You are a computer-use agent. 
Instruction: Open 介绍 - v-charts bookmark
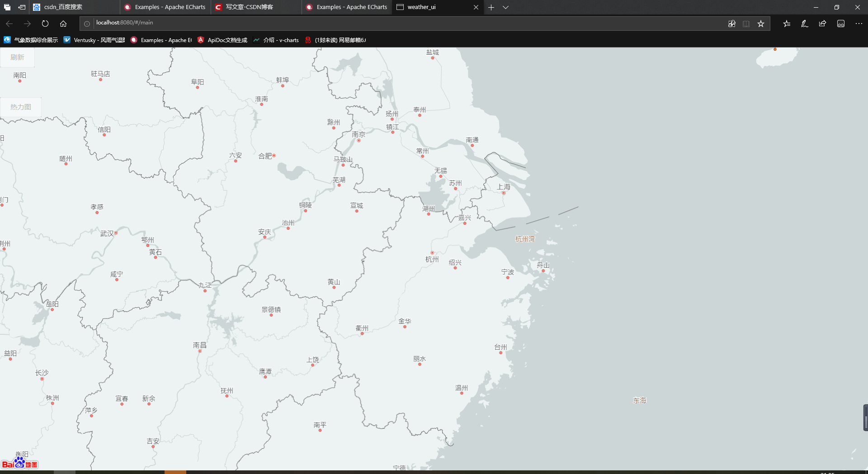pos(276,40)
